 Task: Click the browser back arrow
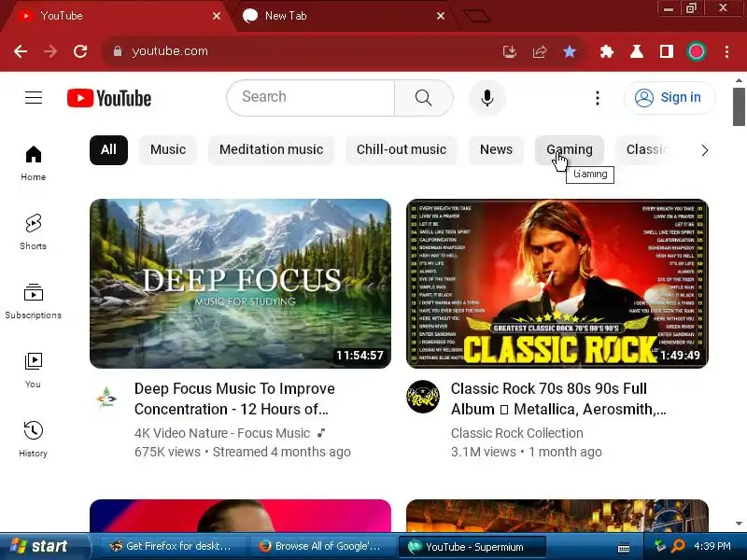21,51
